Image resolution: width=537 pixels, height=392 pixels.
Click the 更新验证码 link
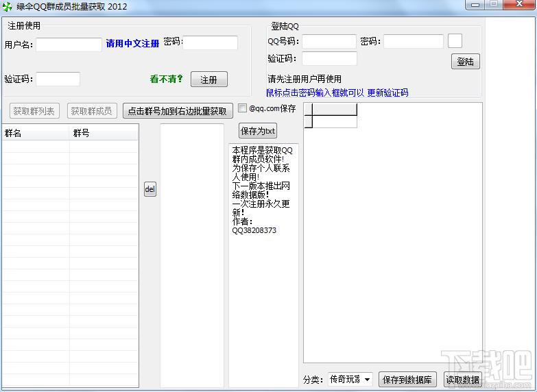pyautogui.click(x=387, y=93)
